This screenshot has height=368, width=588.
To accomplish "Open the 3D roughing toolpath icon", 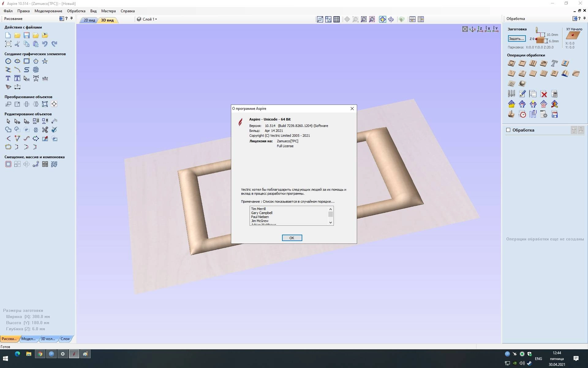I will coord(511,83).
